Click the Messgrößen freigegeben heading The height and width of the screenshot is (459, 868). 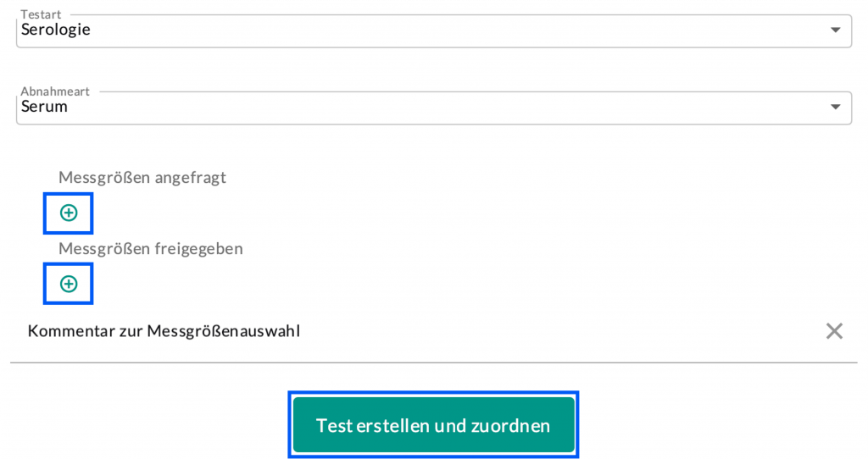pos(151,249)
